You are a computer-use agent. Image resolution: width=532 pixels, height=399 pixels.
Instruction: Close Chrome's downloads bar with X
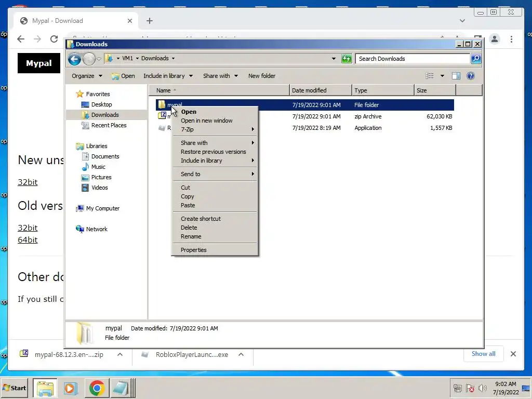[x=513, y=354]
